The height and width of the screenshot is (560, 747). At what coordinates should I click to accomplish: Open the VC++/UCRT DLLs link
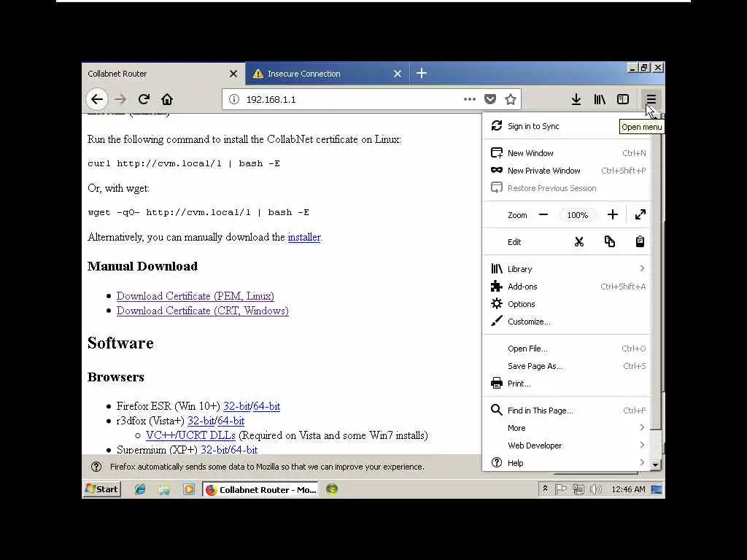[190, 435]
